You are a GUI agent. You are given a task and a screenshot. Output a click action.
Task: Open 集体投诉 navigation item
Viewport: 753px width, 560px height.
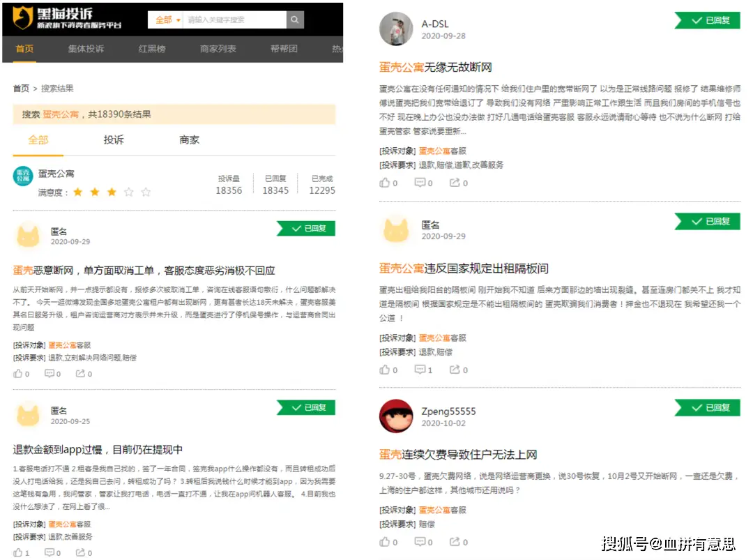(x=86, y=49)
